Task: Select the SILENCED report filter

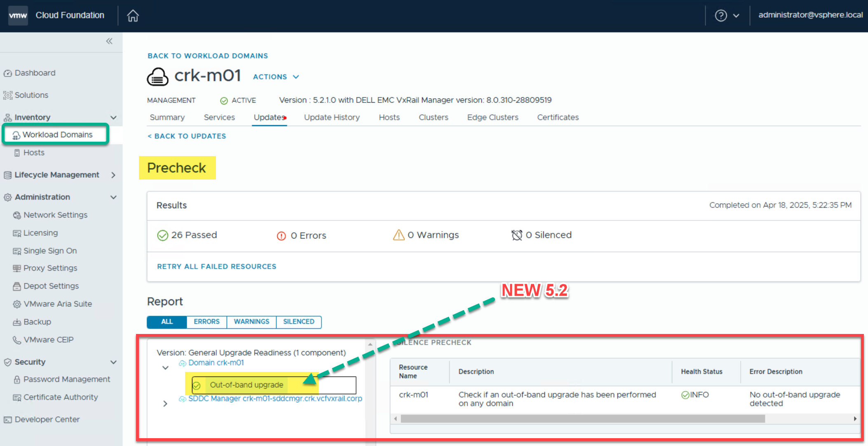Action: 298,322
